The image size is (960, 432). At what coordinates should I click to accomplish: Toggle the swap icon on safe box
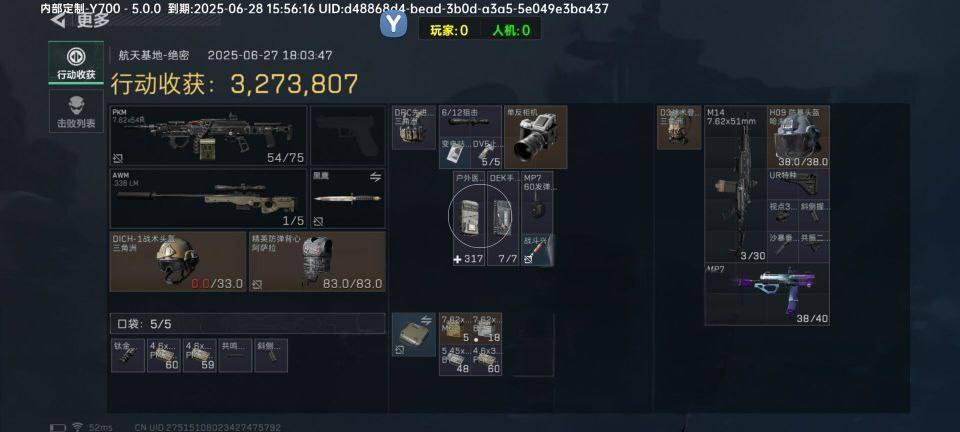pos(425,321)
